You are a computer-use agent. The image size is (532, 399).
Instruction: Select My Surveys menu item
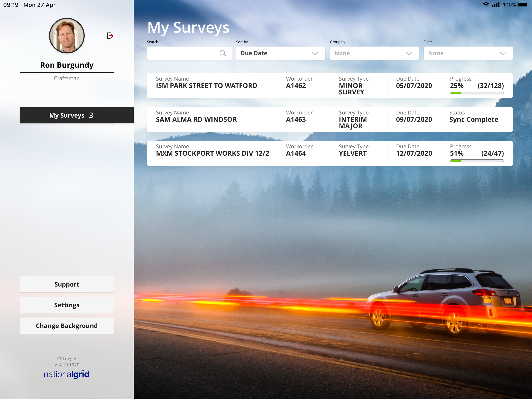[76, 115]
